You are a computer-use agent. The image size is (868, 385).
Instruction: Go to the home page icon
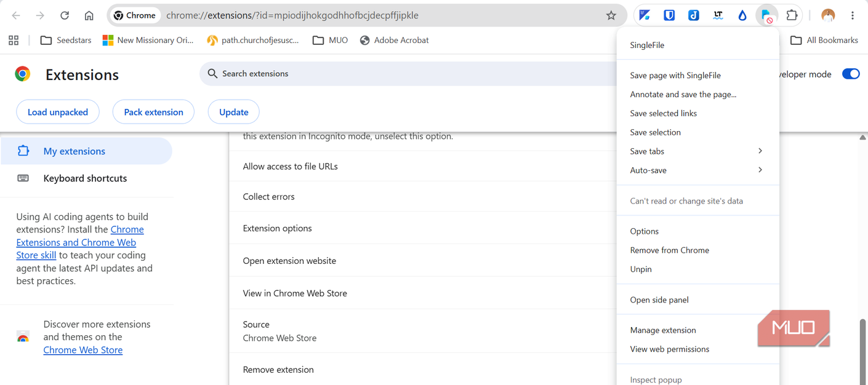(x=89, y=15)
